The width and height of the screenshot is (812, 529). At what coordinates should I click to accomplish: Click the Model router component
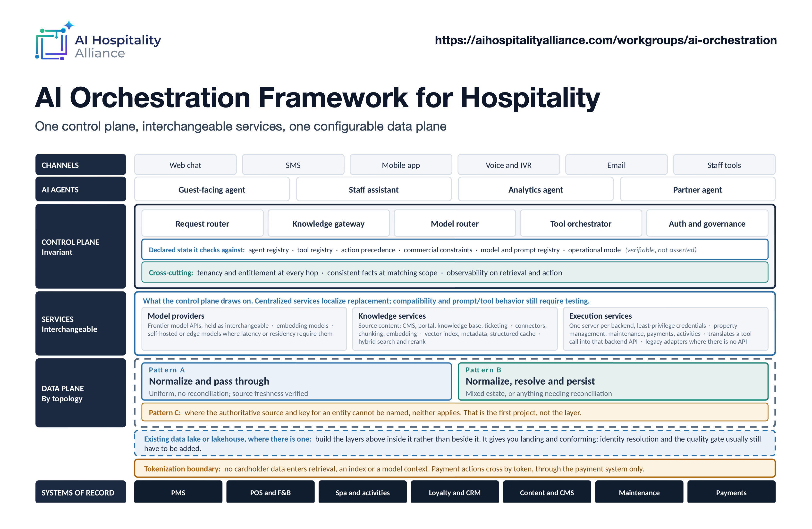[455, 223]
